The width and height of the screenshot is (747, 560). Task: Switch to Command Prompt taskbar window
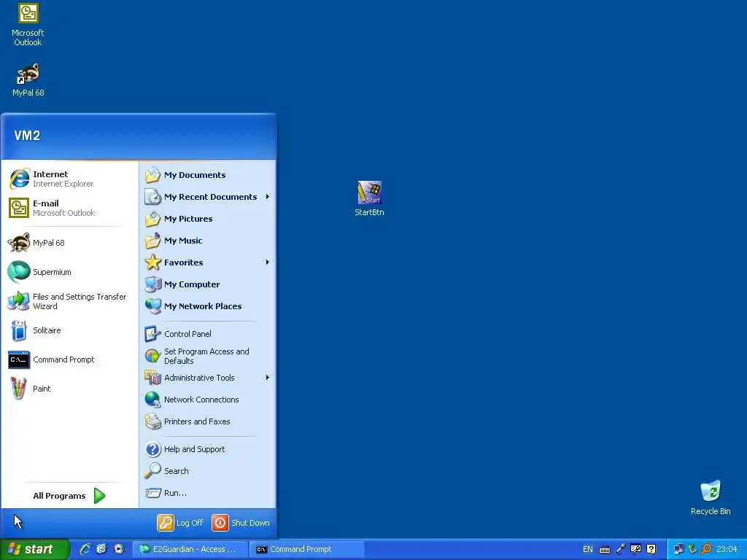(307, 549)
